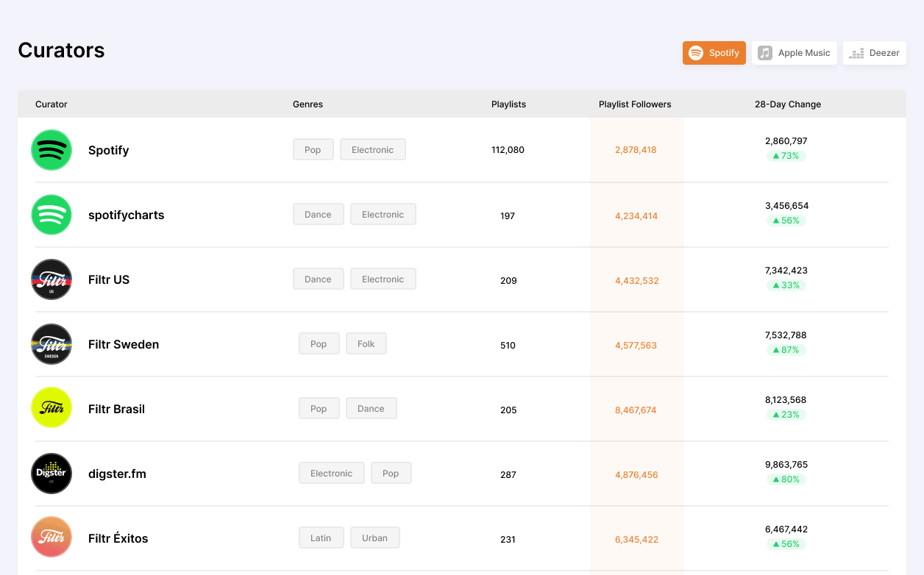
Task: Open the spotifycharts curator name
Action: pyautogui.click(x=127, y=215)
